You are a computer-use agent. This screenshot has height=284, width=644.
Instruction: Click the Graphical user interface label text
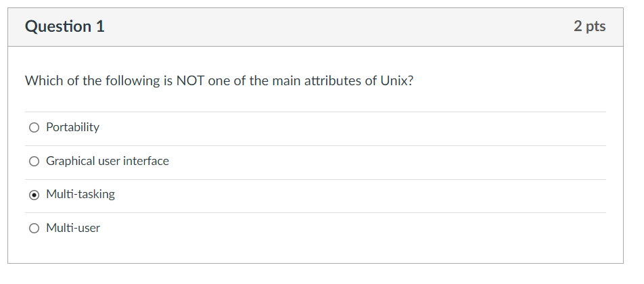point(107,162)
